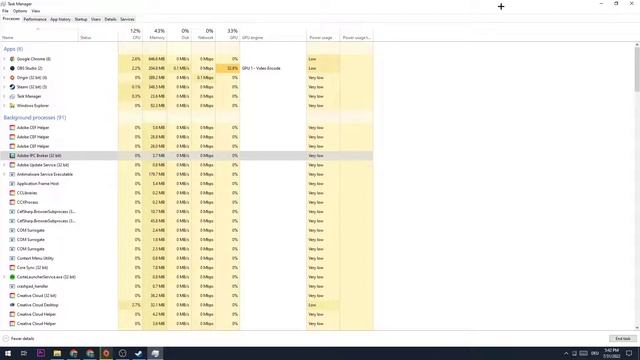Open the Windows Start menu
The height and width of the screenshot is (360, 640).
[8, 353]
